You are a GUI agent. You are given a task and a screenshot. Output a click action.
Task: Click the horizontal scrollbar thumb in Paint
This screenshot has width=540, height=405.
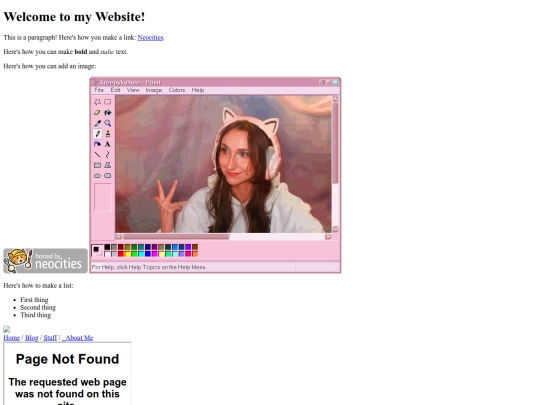click(x=176, y=237)
